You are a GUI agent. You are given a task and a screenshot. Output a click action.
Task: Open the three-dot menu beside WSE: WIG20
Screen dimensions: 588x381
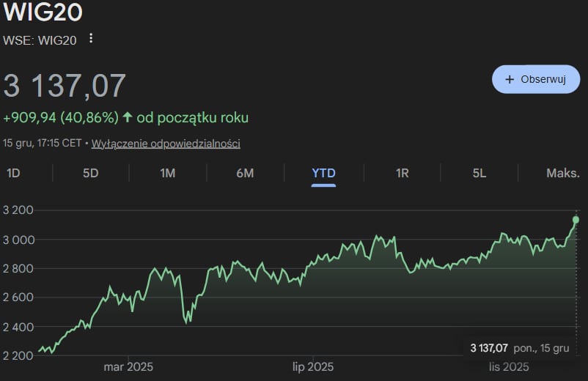(x=91, y=38)
